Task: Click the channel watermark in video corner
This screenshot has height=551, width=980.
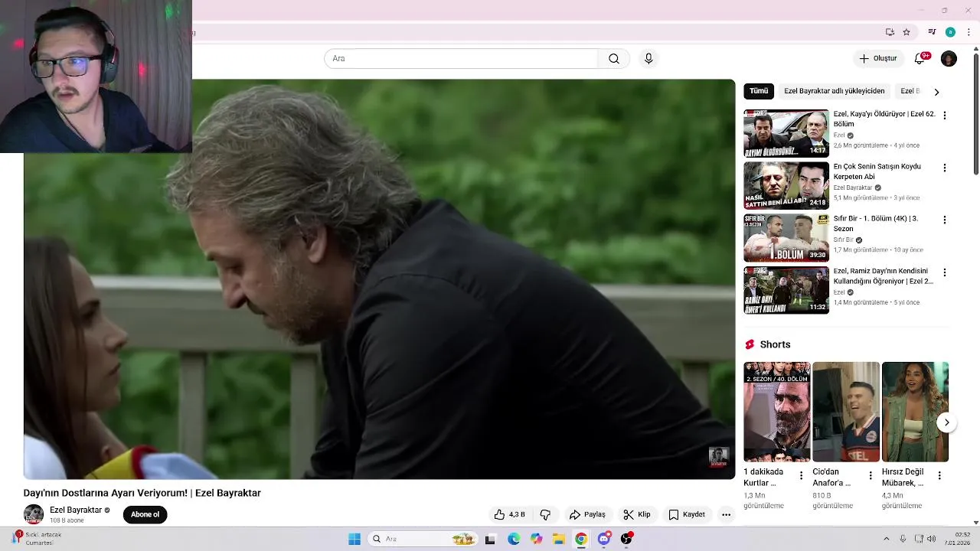Action: tap(718, 458)
